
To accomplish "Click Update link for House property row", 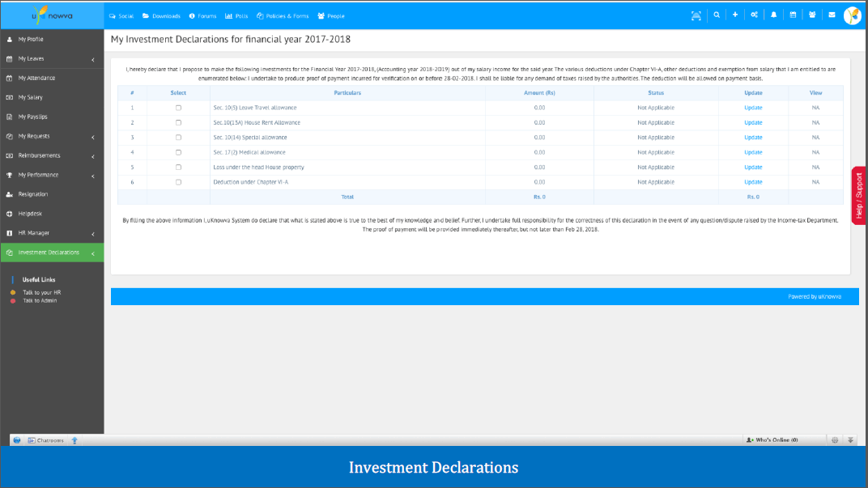I will (753, 167).
